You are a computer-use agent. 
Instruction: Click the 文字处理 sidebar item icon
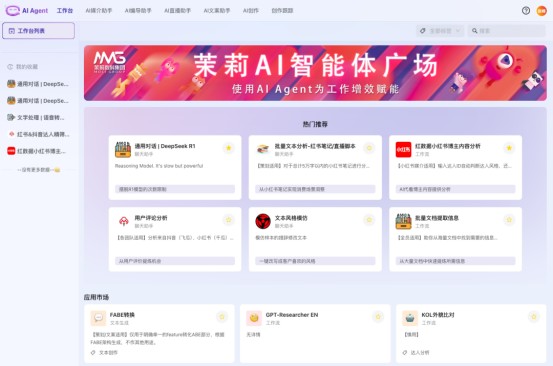coord(11,117)
